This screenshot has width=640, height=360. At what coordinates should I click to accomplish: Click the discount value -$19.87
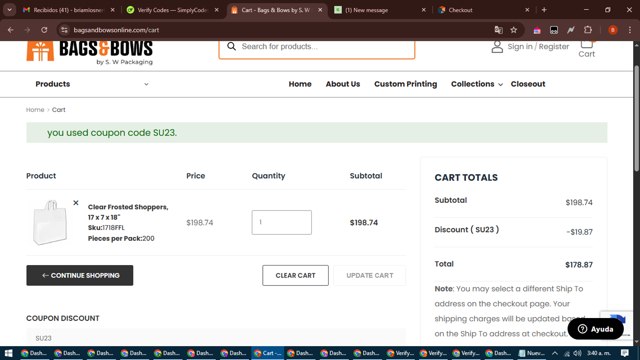579,232
